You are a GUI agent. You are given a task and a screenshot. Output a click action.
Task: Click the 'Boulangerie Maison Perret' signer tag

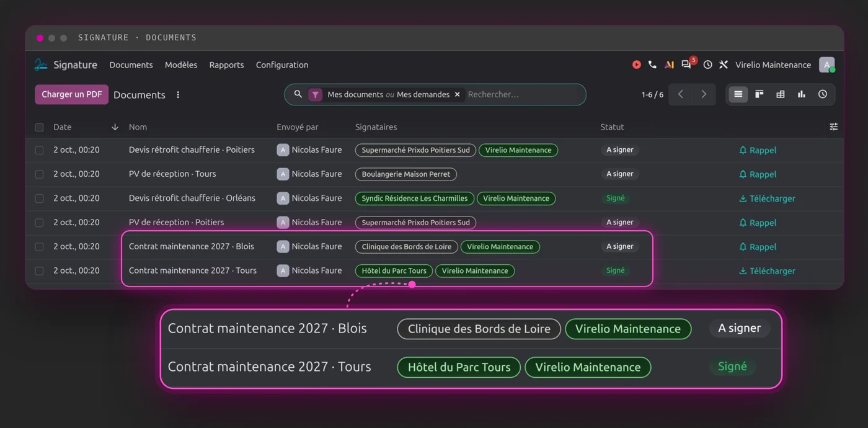[406, 174]
